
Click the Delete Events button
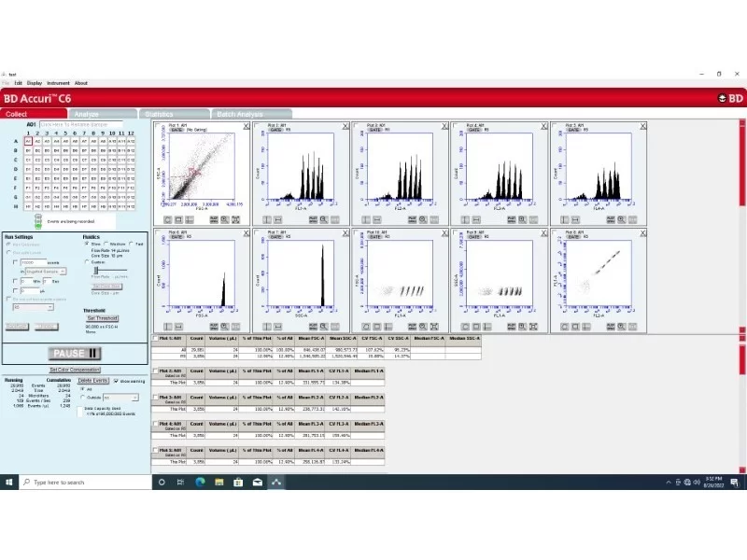pyautogui.click(x=92, y=381)
